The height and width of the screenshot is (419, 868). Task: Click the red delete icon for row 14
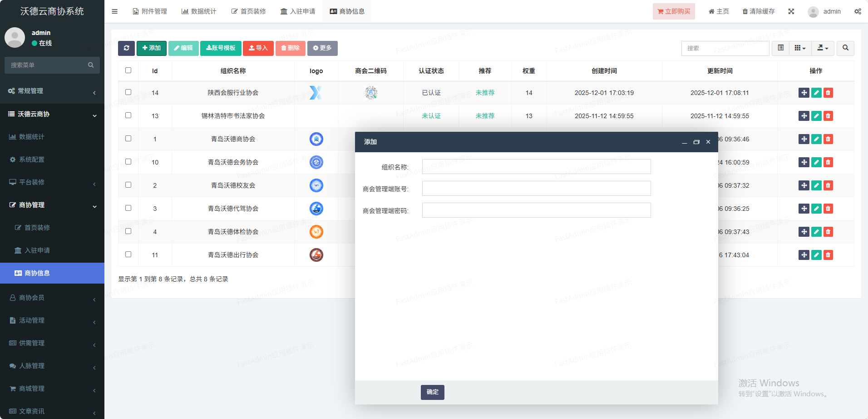click(828, 93)
